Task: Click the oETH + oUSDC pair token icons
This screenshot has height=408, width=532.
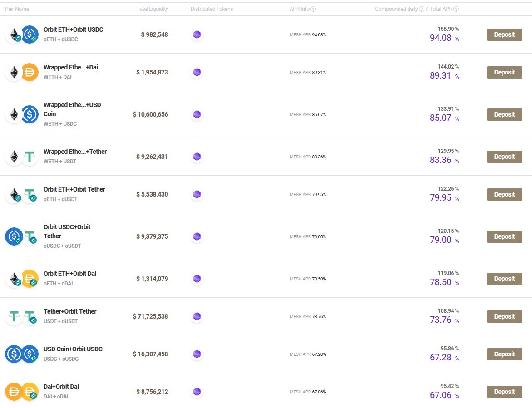Action: pyautogui.click(x=22, y=34)
